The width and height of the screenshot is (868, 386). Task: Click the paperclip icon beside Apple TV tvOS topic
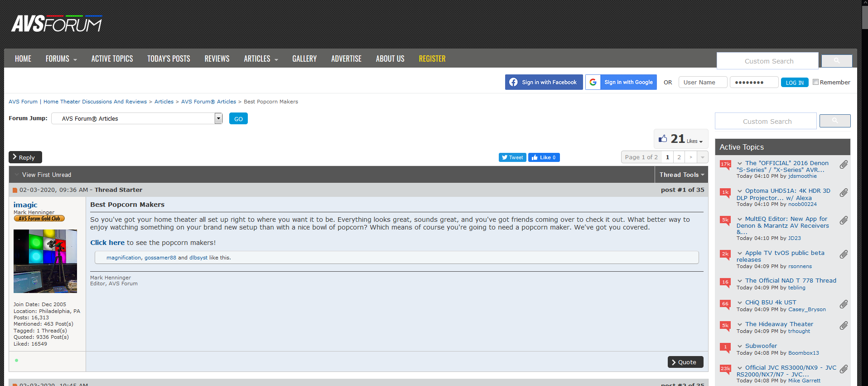(x=844, y=254)
